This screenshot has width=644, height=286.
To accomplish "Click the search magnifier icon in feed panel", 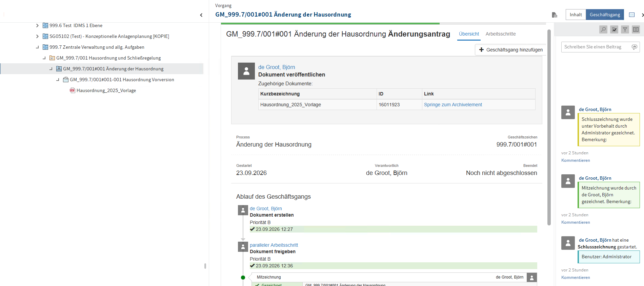I will coord(603,29).
